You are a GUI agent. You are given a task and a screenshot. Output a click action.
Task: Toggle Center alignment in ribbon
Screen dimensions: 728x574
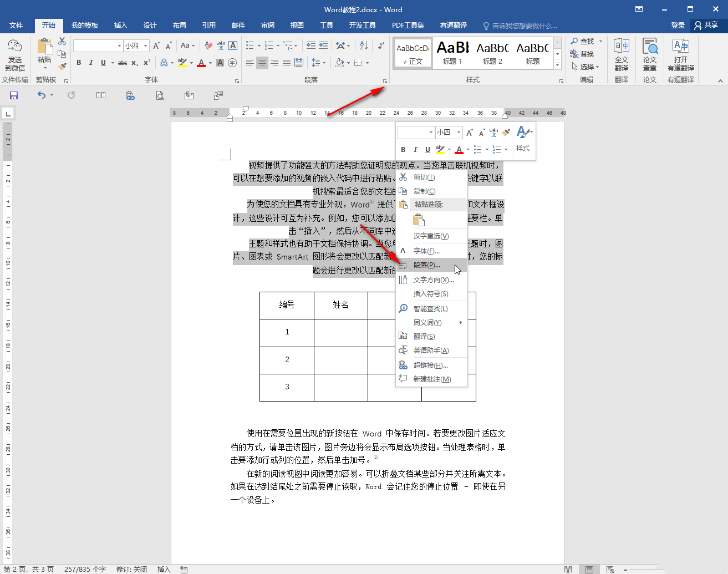[x=262, y=63]
